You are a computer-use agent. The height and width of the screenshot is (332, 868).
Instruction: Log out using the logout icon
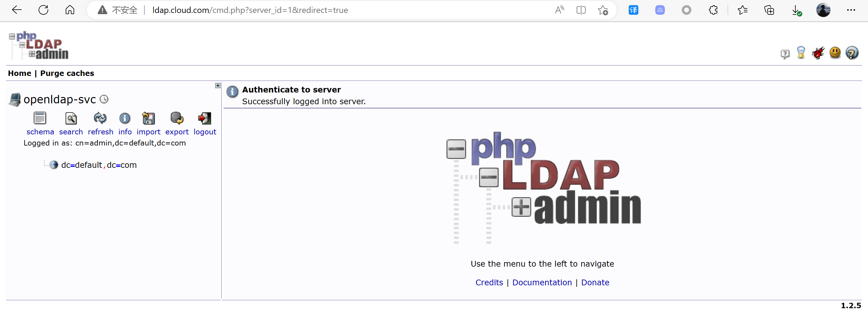coord(205,118)
